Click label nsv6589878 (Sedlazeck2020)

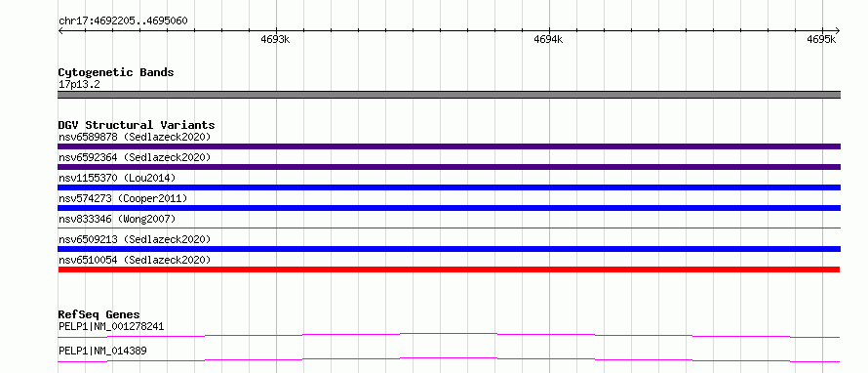click(x=135, y=137)
